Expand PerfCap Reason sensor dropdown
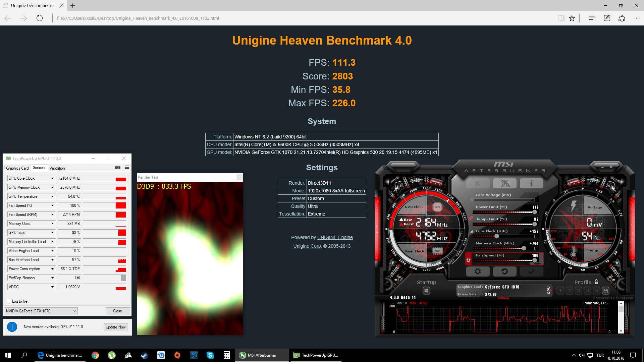Viewport: 644px width, 362px height. tap(52, 278)
